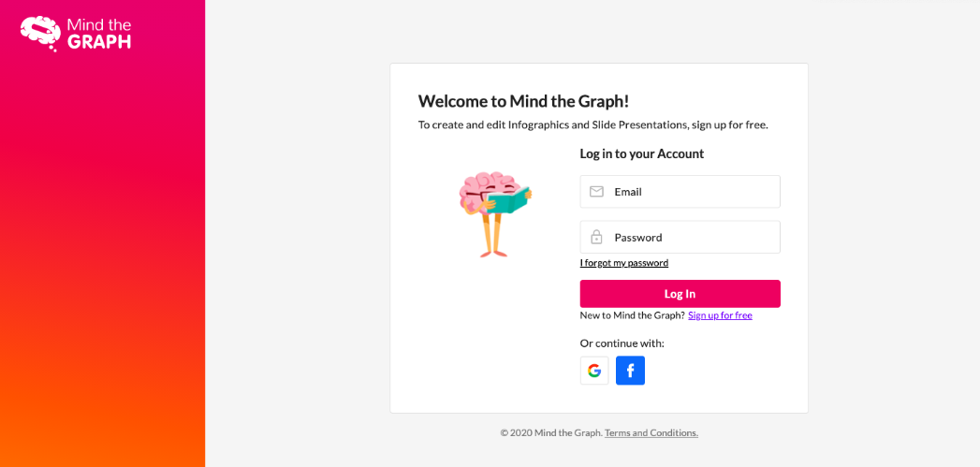The height and width of the screenshot is (467, 980).
Task: Open the Terms and Conditions link
Action: (651, 432)
